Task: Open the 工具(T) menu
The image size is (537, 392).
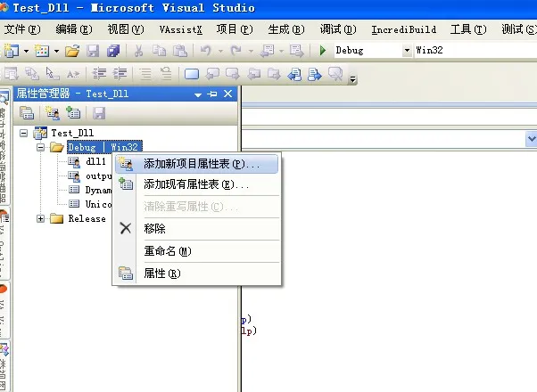Action: (468, 29)
